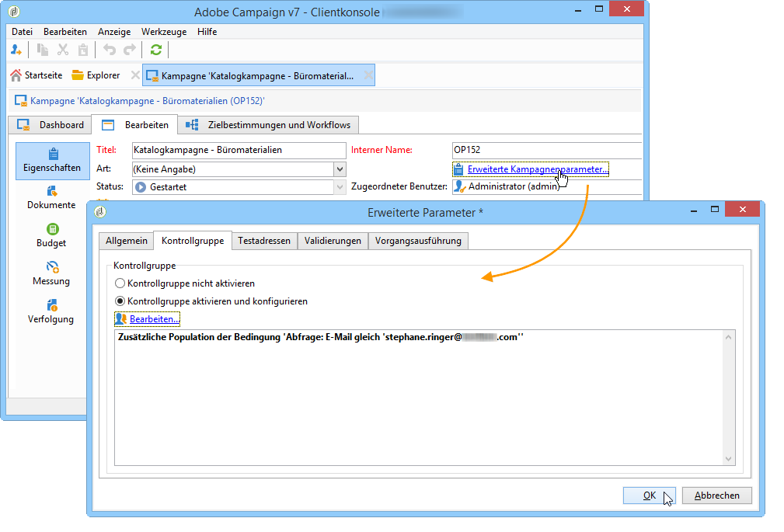The height and width of the screenshot is (532, 784).
Task: Close the Kampagne tab with its X
Action: pyautogui.click(x=368, y=75)
